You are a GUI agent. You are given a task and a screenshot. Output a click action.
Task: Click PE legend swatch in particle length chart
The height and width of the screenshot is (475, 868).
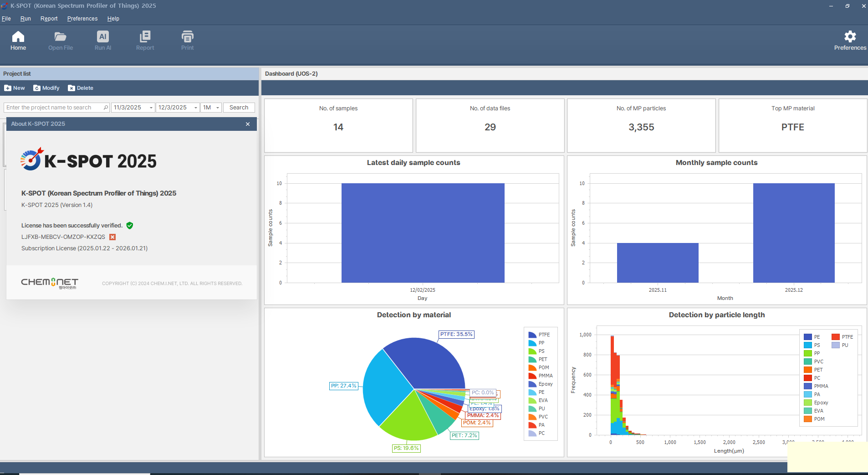[808, 337]
